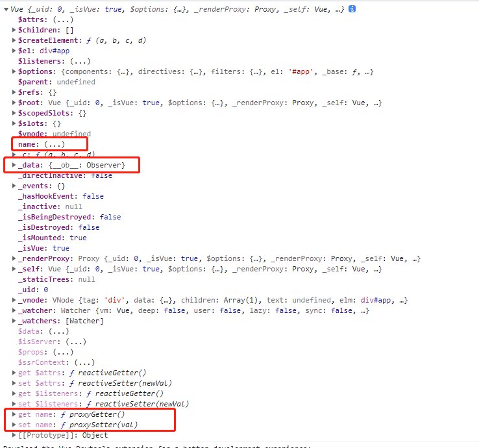Expand the _watcher Watcher entry

14,310
